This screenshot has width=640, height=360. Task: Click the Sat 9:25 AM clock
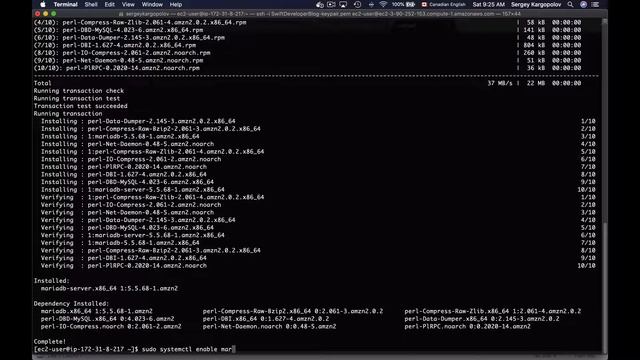pyautogui.click(x=489, y=4)
